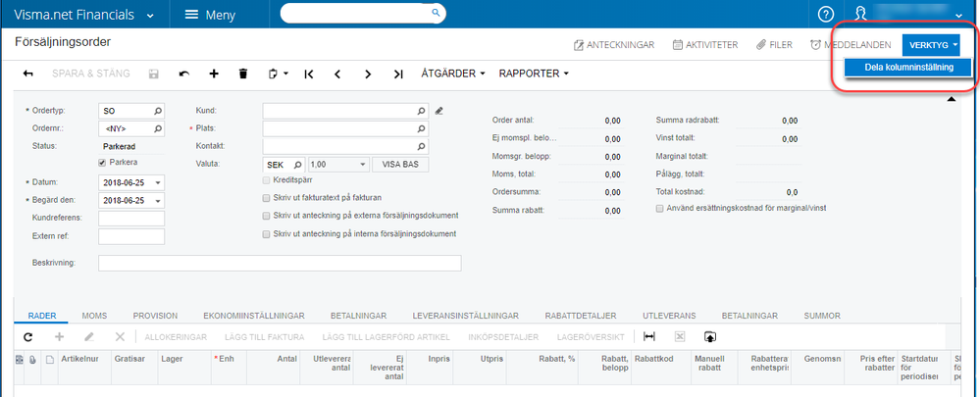This screenshot has width=980, height=397.
Task: Switch to the RABATTDETALJER tab
Action: click(x=581, y=316)
